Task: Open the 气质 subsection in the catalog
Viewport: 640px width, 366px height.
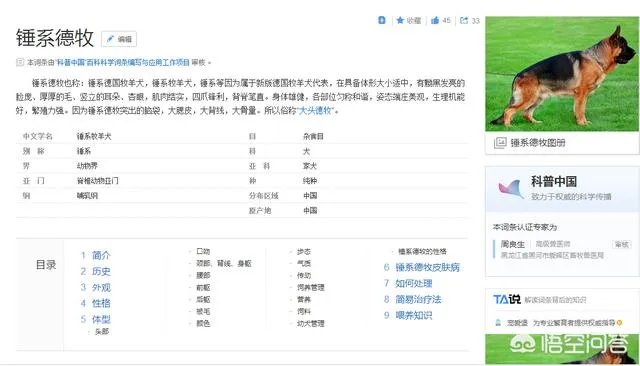Action: 304,264
